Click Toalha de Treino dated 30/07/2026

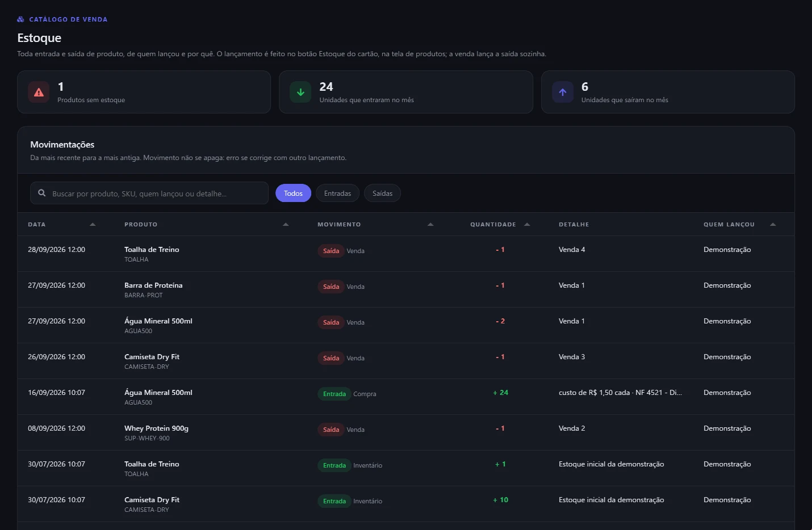[152, 464]
